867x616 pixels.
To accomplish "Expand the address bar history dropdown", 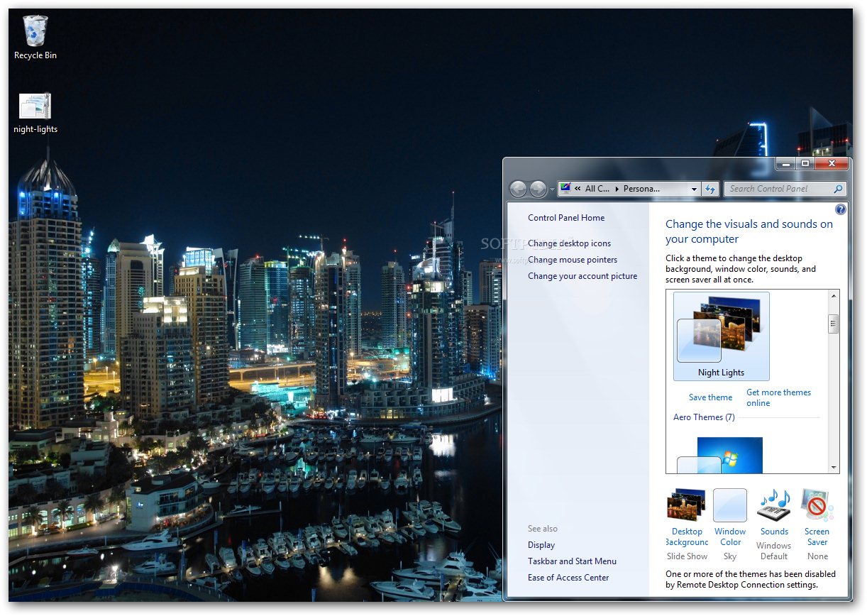I will click(694, 189).
